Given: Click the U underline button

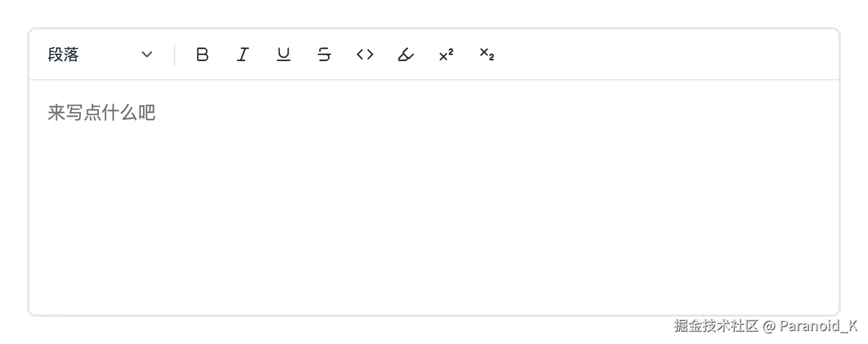Looking at the screenshot, I should point(283,54).
